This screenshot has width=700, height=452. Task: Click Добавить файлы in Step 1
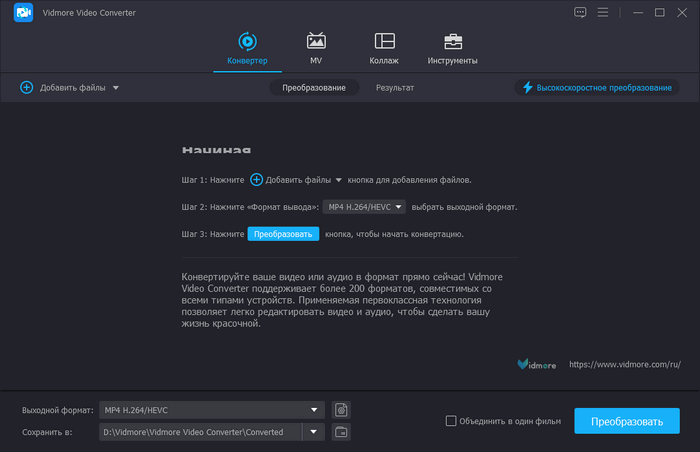click(298, 180)
